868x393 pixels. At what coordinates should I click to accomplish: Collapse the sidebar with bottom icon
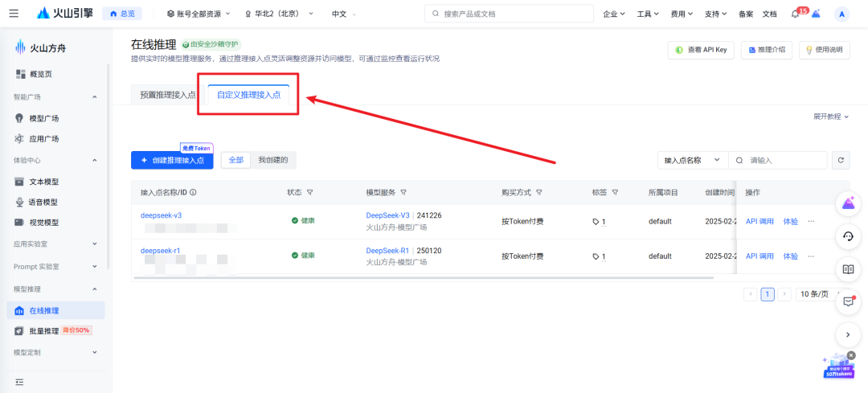coord(20,382)
